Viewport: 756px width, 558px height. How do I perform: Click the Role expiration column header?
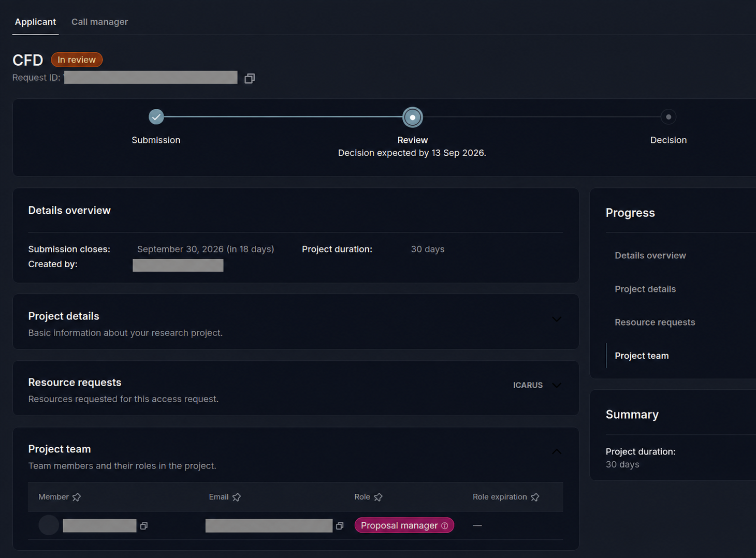point(500,497)
